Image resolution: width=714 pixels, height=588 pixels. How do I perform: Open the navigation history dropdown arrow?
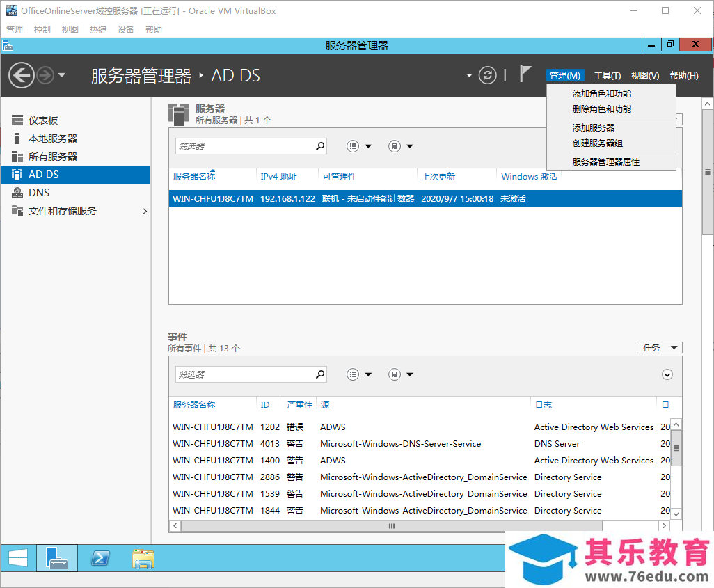(x=62, y=75)
